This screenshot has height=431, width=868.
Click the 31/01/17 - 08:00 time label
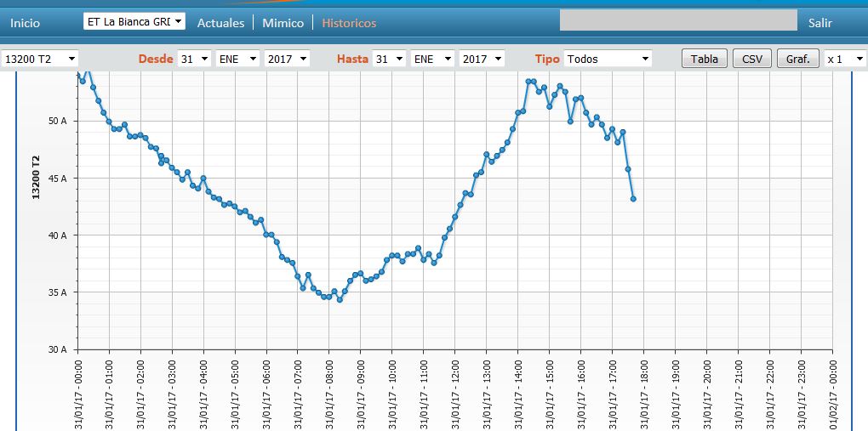(328, 393)
